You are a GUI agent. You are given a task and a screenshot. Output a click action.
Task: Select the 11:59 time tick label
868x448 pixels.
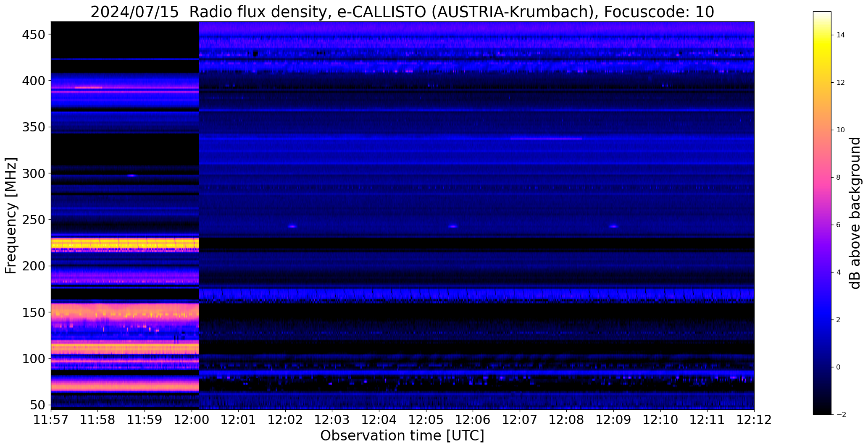[145, 419]
